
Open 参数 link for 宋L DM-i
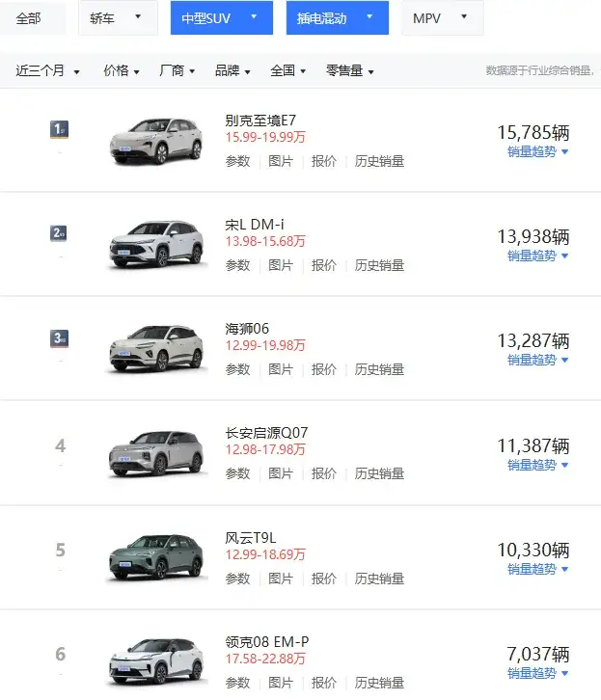point(237,265)
